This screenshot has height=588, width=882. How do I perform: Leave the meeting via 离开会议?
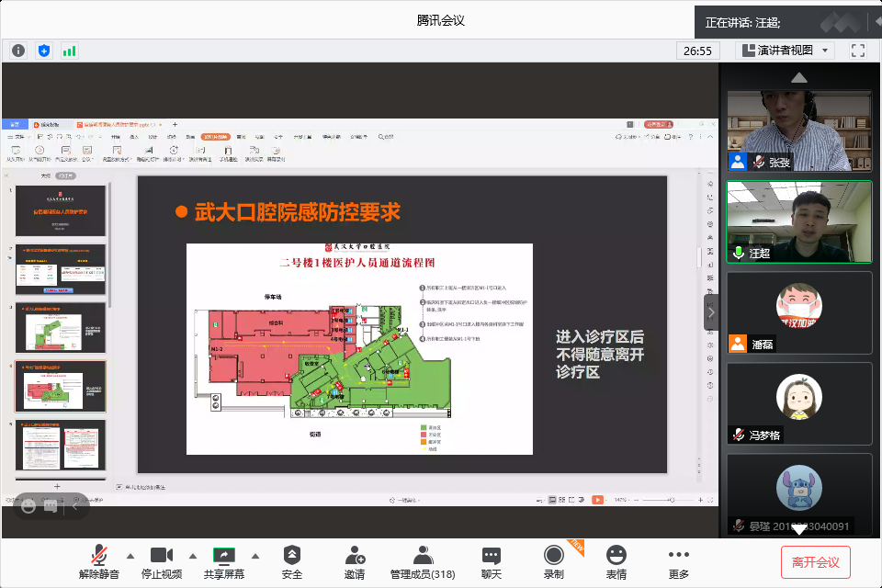(815, 562)
